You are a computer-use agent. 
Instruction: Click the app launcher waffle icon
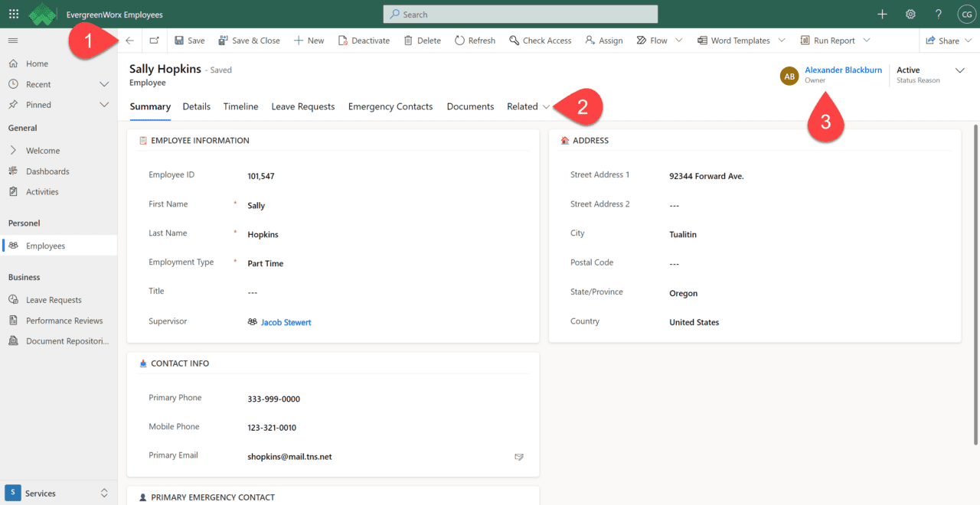[14, 14]
